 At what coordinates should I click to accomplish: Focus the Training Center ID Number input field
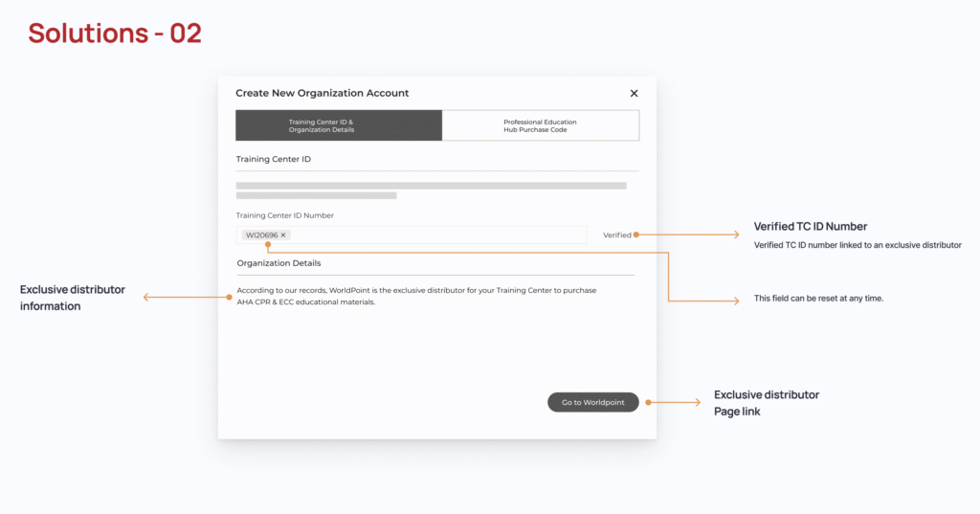tap(431, 235)
